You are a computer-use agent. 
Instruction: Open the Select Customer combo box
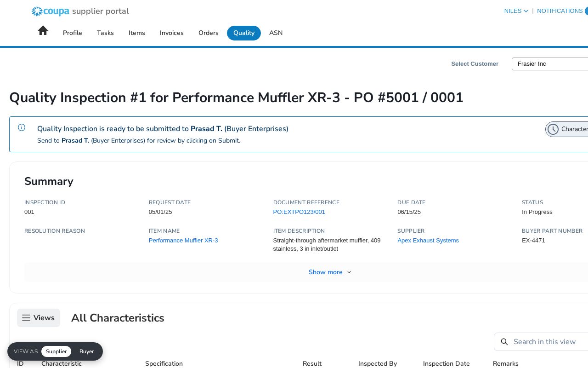click(x=550, y=64)
